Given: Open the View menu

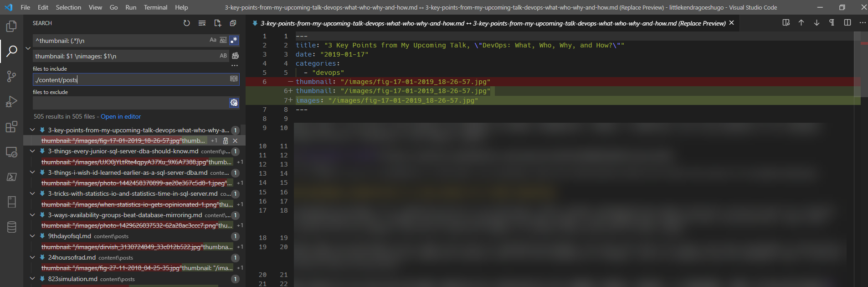Looking at the screenshot, I should tap(95, 7).
